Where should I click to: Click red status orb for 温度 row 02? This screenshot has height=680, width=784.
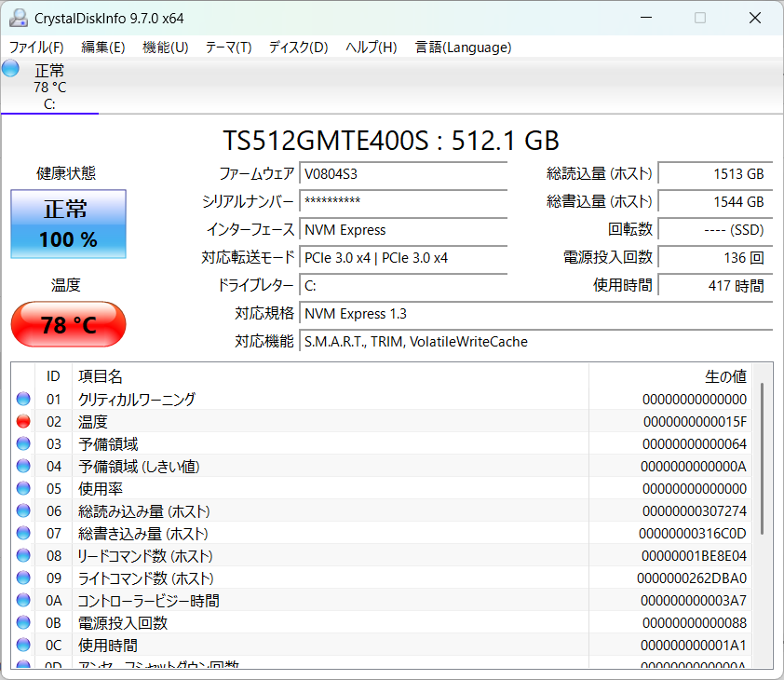pos(23,421)
